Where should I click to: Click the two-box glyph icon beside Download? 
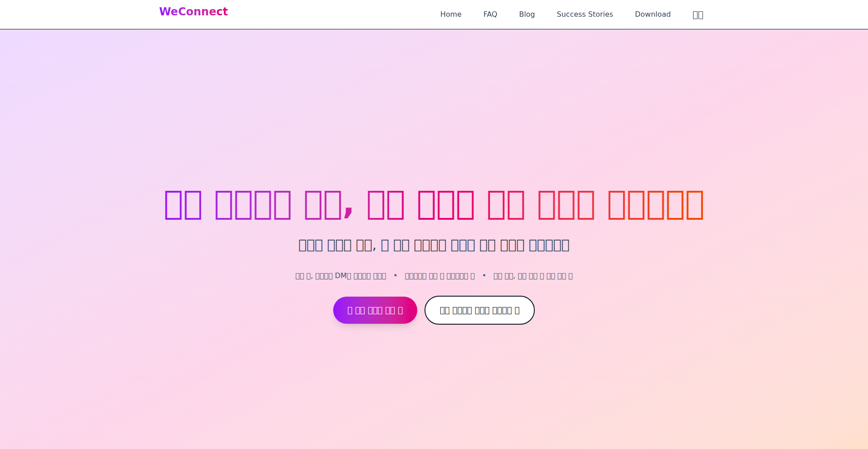[698, 15]
